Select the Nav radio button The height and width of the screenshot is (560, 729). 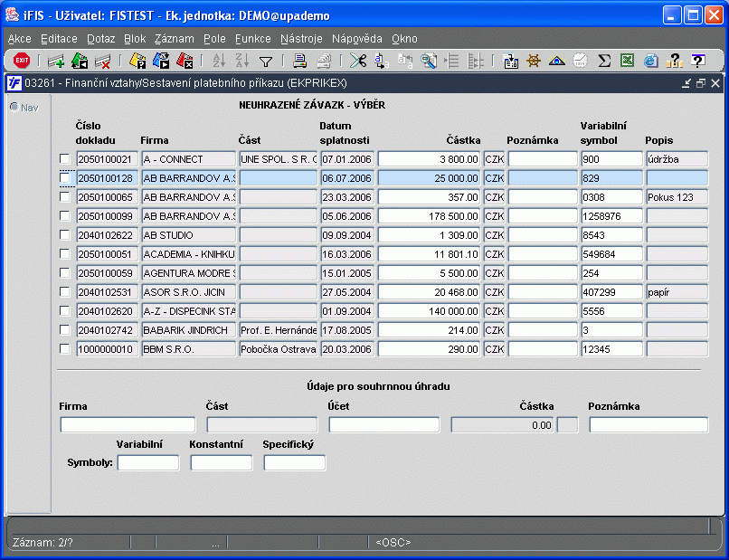pyautogui.click(x=14, y=107)
